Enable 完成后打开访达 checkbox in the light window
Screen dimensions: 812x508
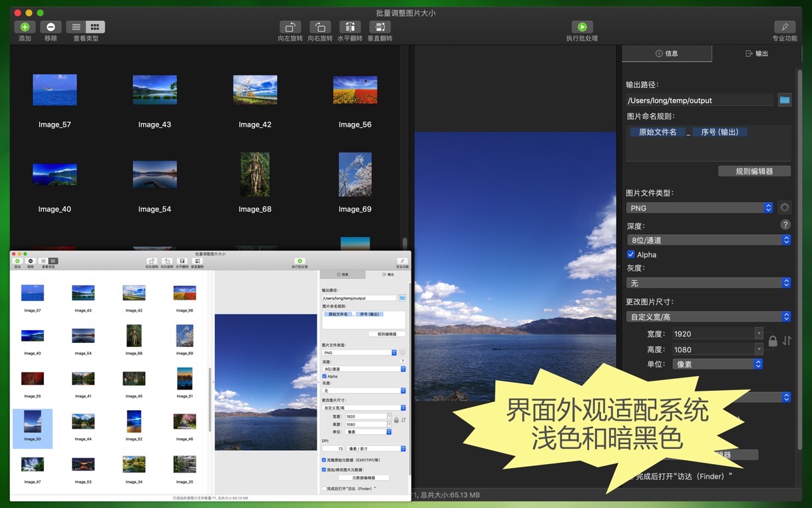324,488
